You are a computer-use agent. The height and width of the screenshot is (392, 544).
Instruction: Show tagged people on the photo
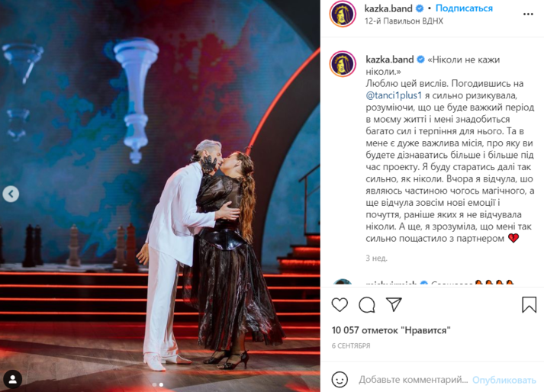pos(13,379)
